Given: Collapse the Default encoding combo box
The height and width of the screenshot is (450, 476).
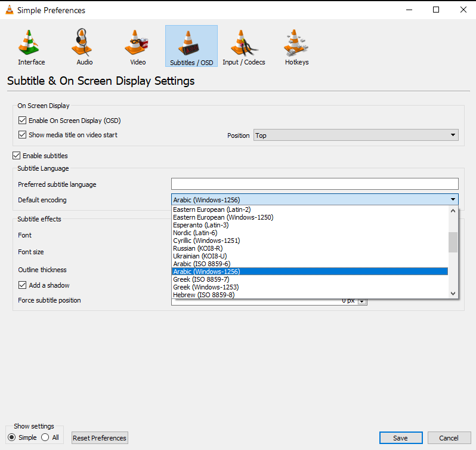Looking at the screenshot, I should pyautogui.click(x=315, y=199).
